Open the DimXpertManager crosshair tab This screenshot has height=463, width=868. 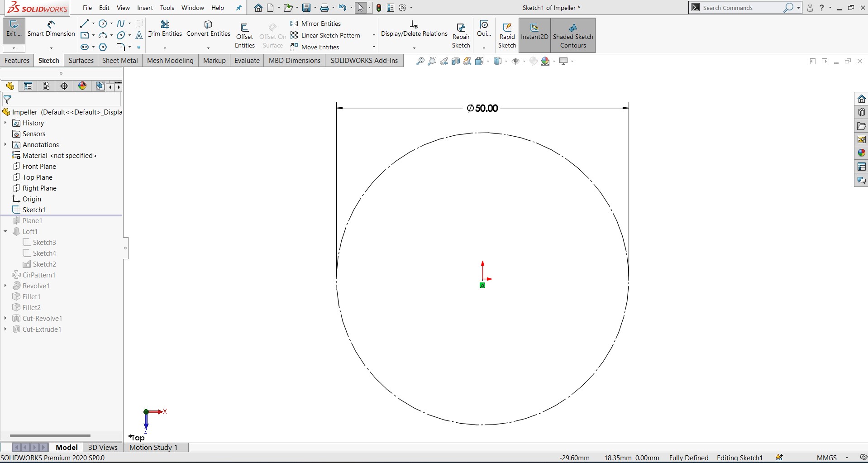click(x=64, y=86)
